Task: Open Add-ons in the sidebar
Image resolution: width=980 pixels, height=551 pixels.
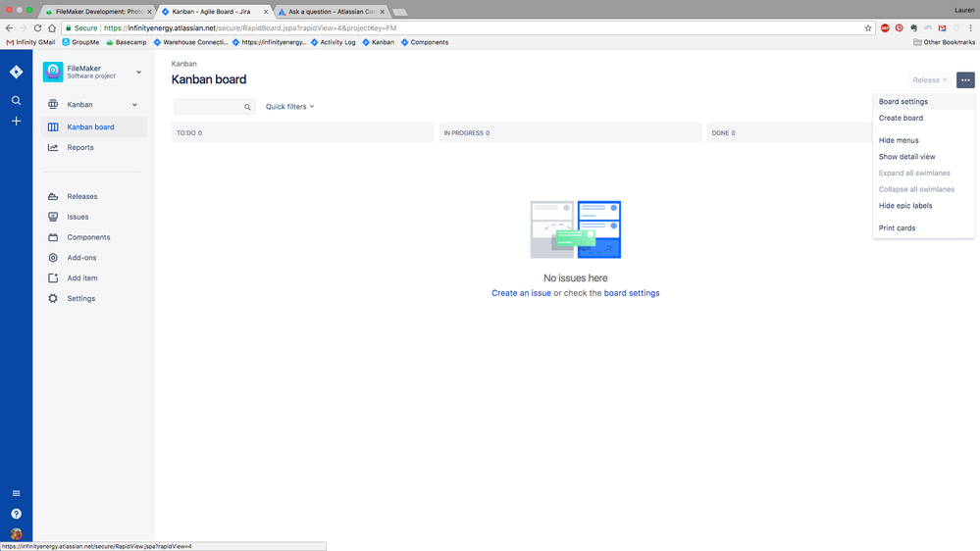Action: pyautogui.click(x=94, y=258)
